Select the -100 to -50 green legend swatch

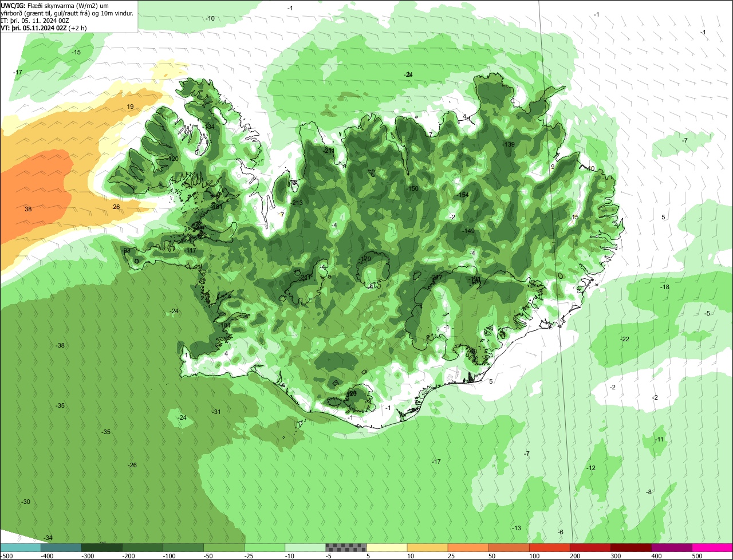183,547
